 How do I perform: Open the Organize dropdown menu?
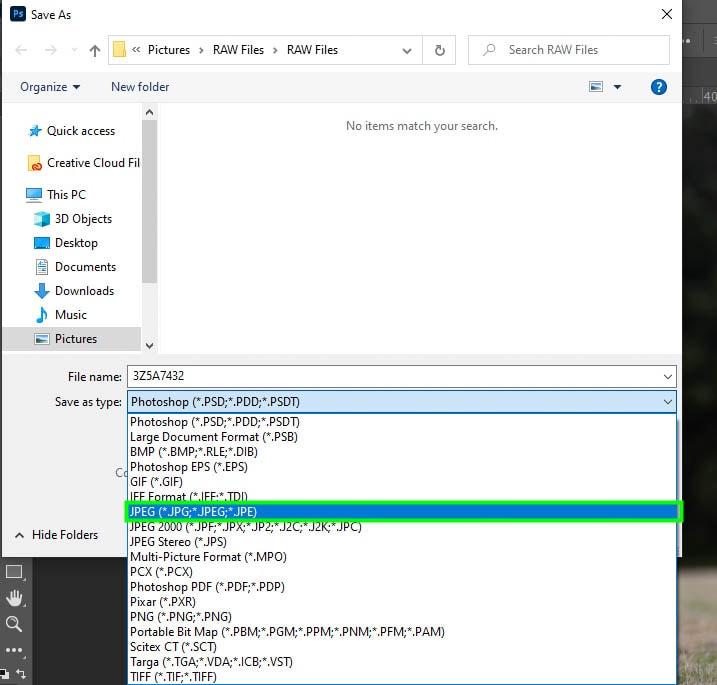50,87
